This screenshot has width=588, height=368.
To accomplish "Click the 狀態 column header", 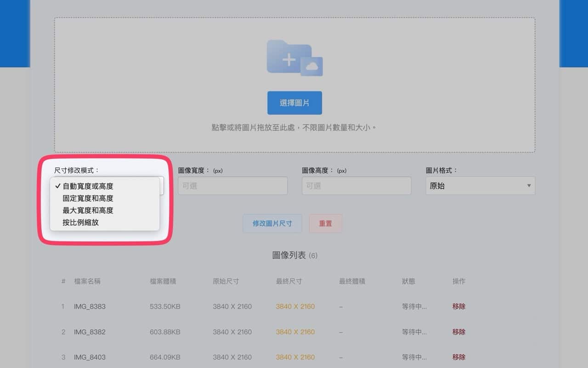I will pos(408,281).
